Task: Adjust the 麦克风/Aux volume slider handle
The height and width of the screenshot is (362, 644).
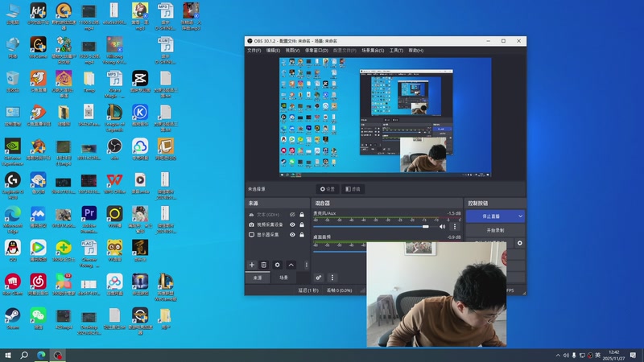Action: [426, 227]
